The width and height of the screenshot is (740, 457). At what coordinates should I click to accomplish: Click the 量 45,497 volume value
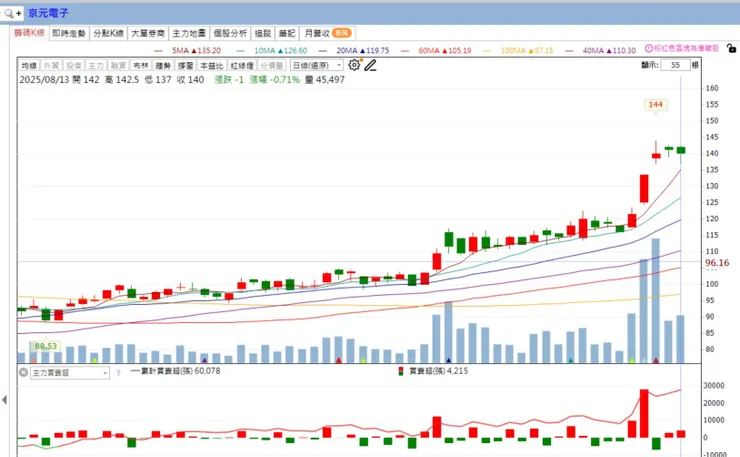tap(325, 80)
